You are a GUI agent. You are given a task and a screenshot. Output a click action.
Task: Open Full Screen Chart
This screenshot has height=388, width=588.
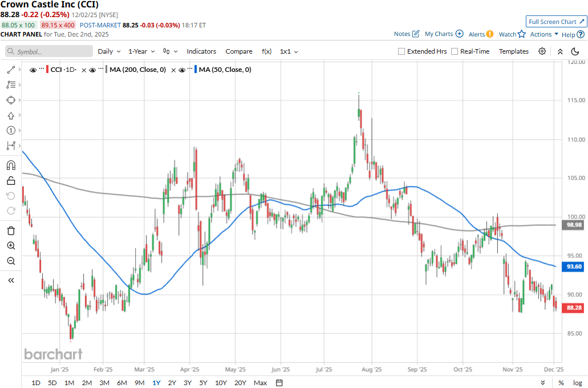556,22
